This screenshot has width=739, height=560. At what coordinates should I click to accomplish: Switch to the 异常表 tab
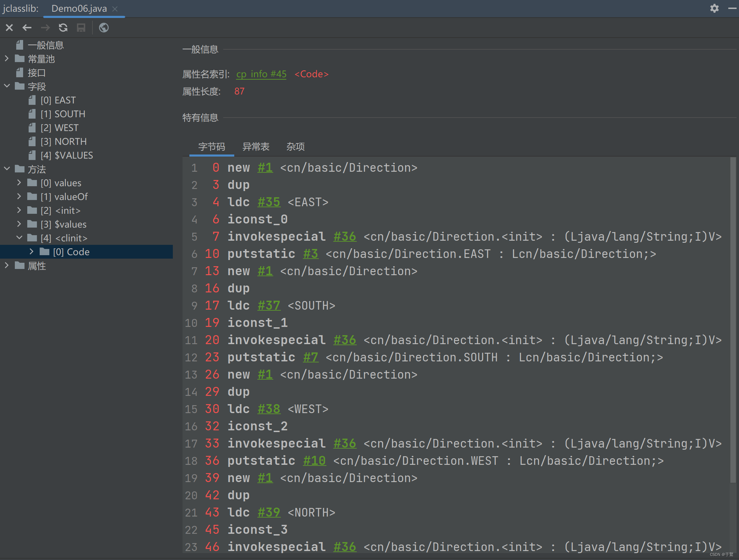click(256, 147)
